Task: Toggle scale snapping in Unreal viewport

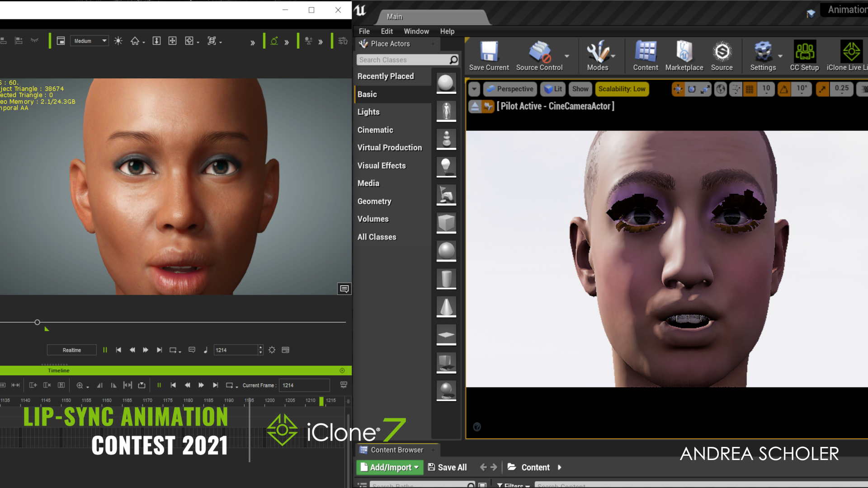Action: pyautogui.click(x=823, y=89)
